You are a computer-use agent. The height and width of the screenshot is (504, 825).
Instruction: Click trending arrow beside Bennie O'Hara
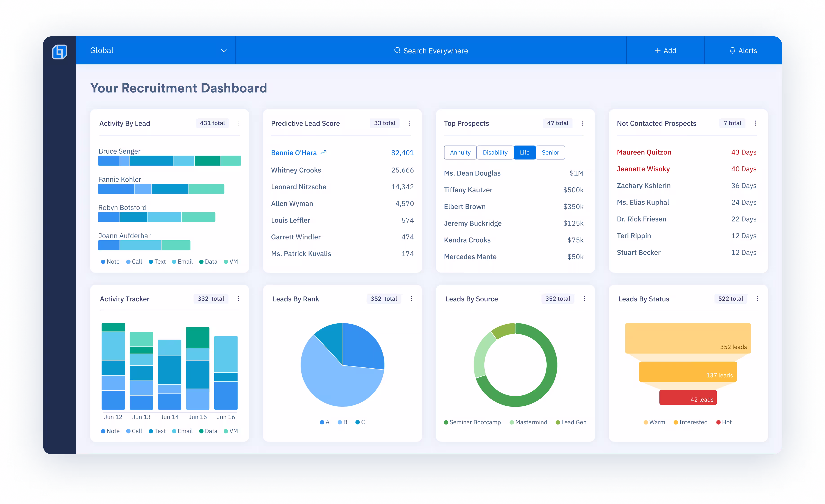click(x=323, y=153)
